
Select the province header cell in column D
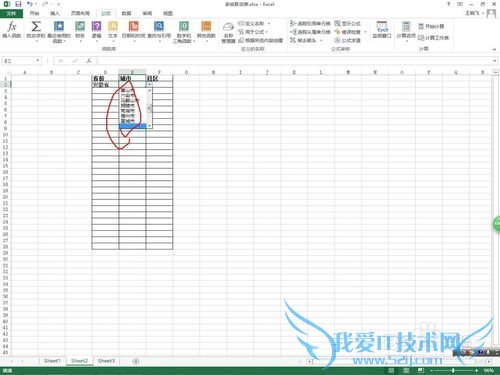(105, 78)
